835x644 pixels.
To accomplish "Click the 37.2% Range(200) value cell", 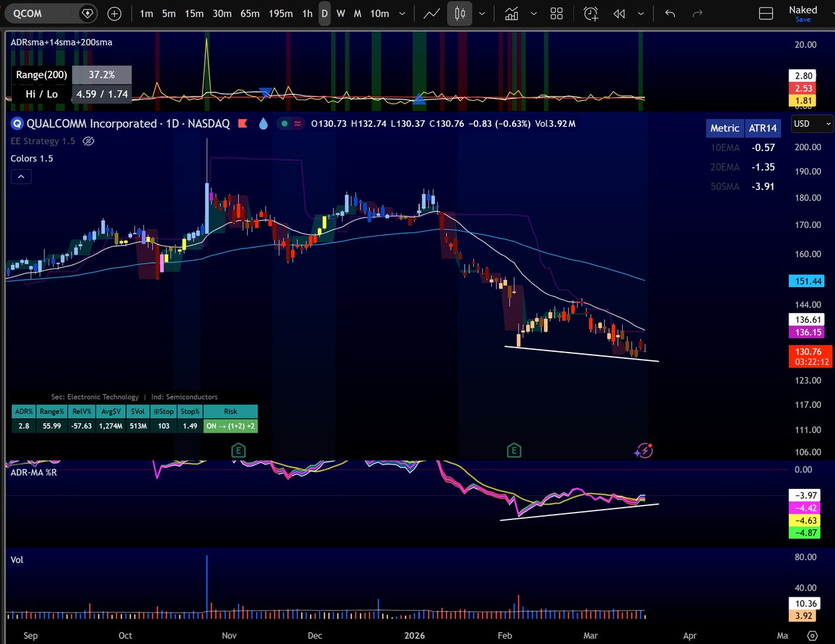I will (102, 74).
